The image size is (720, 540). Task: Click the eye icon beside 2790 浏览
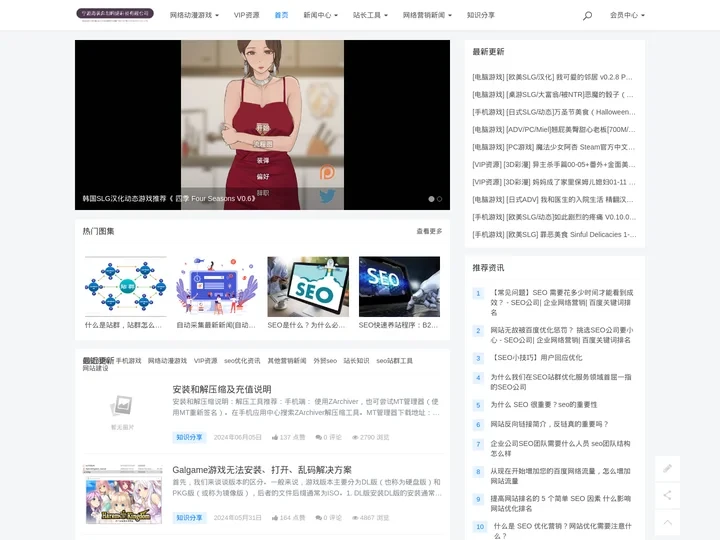pos(355,437)
